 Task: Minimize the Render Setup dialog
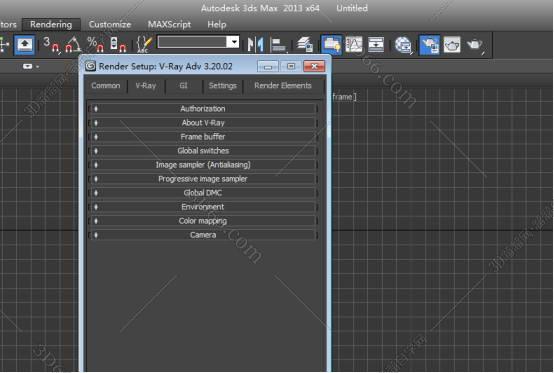(x=268, y=66)
